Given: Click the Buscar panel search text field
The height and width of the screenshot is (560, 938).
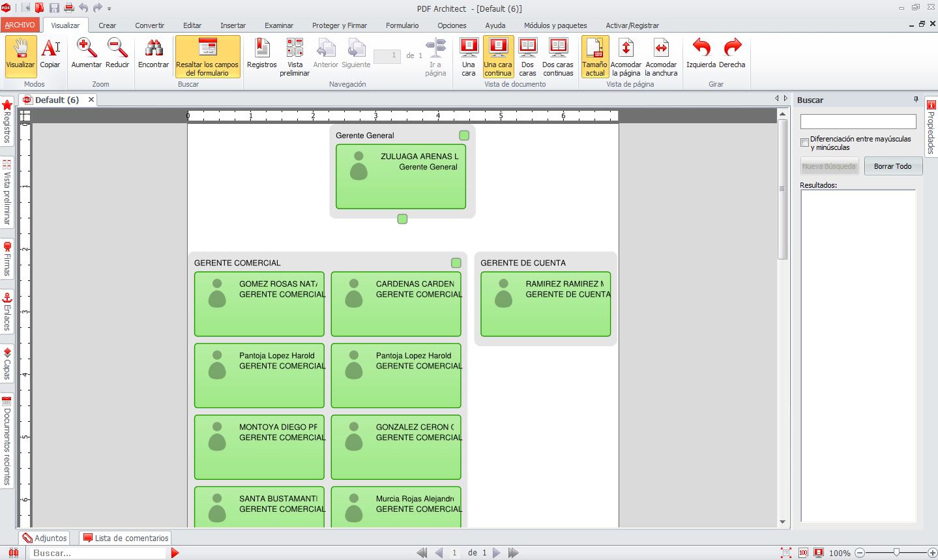Looking at the screenshot, I should click(858, 121).
